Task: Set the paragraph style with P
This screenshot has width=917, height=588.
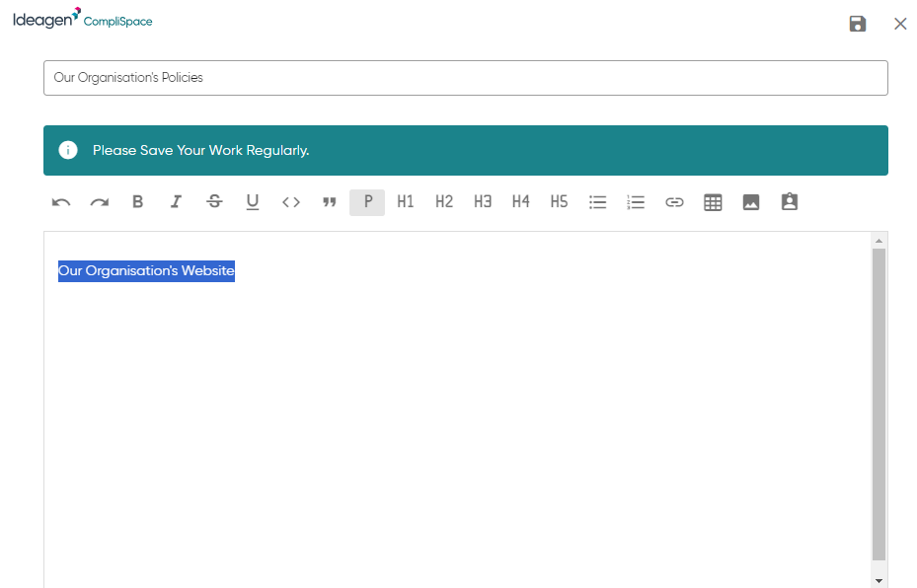Action: pyautogui.click(x=367, y=202)
